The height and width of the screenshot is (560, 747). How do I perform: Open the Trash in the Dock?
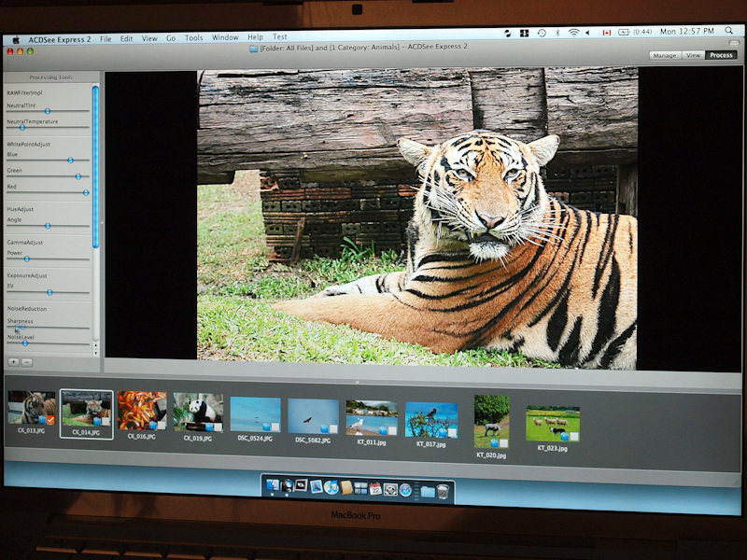pyautogui.click(x=443, y=492)
